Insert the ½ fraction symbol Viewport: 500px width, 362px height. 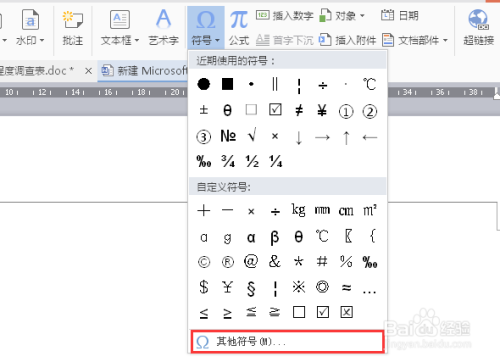tap(252, 161)
